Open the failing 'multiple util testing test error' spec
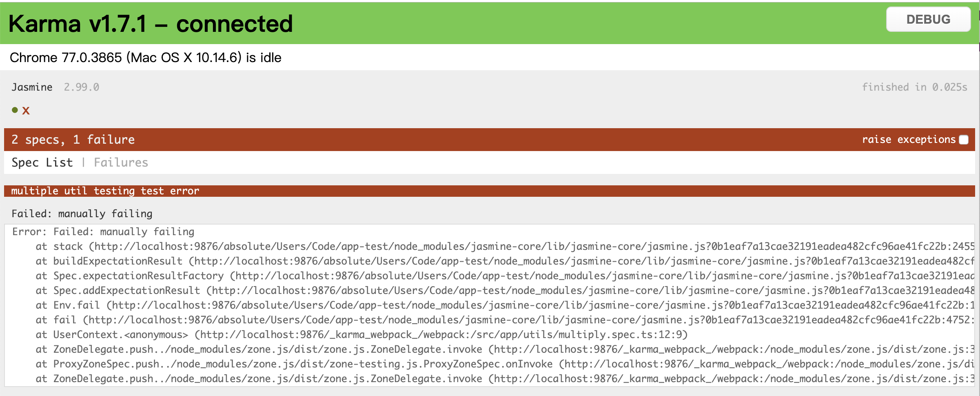This screenshot has height=396, width=980. click(105, 191)
